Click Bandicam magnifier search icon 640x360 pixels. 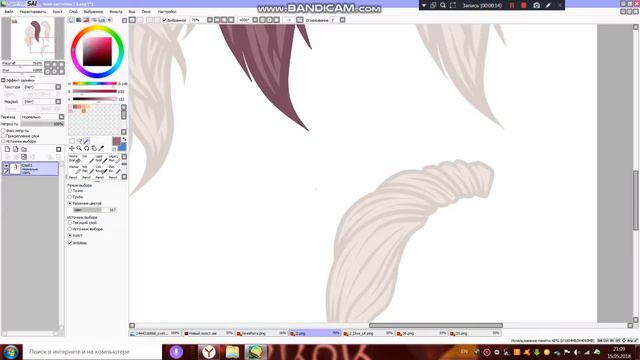coord(443,5)
